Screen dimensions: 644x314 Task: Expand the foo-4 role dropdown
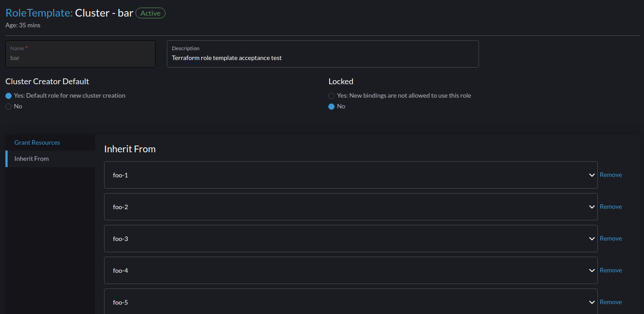pyautogui.click(x=592, y=270)
